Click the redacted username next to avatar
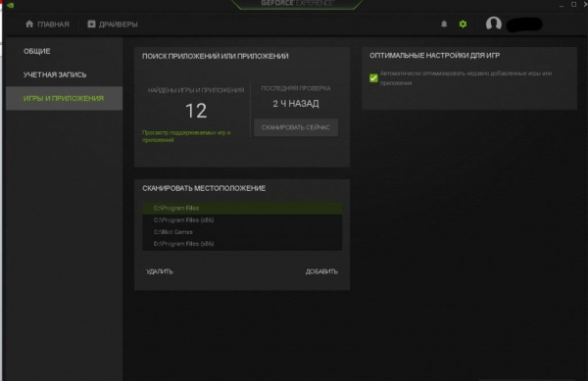The height and width of the screenshot is (381, 588). pyautogui.click(x=524, y=24)
